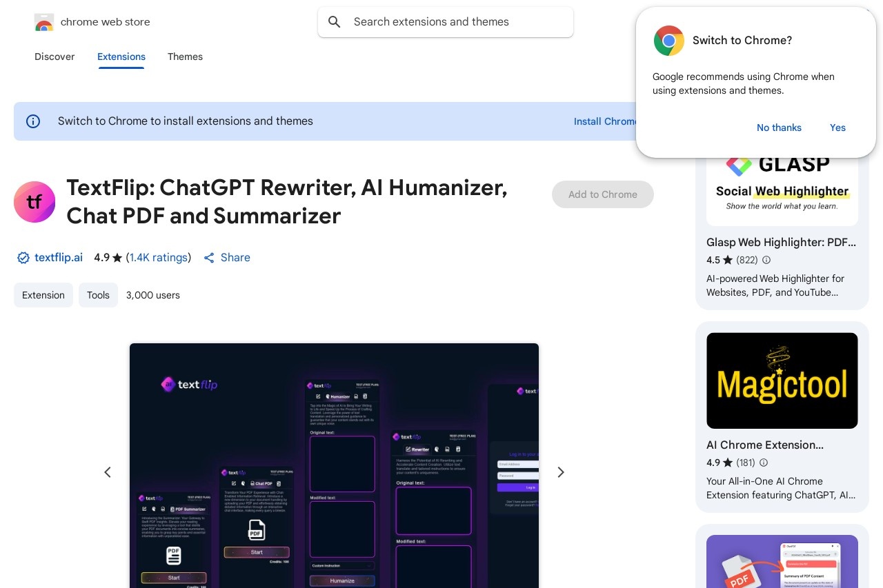Open the Magictool extension thumbnail
883x588 pixels.
point(782,381)
